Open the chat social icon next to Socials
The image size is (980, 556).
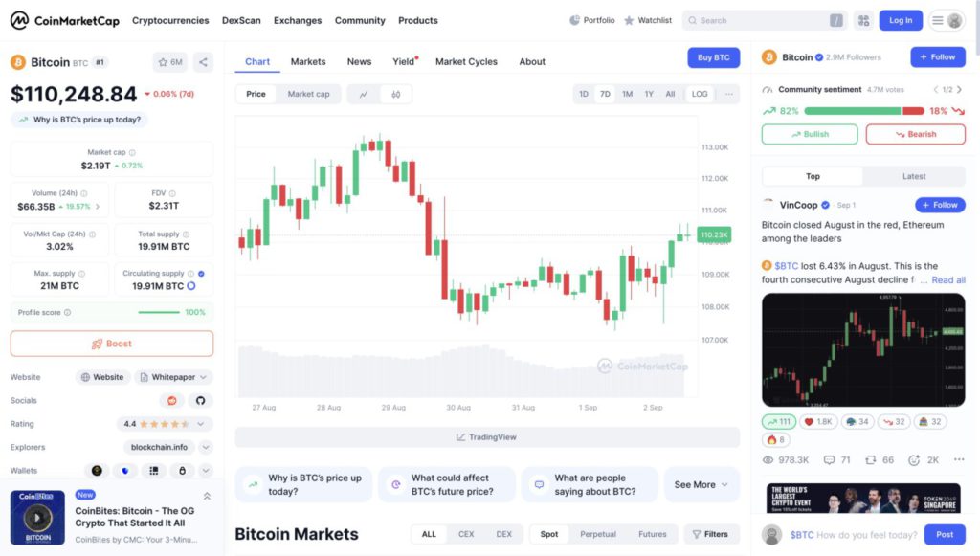(172, 400)
